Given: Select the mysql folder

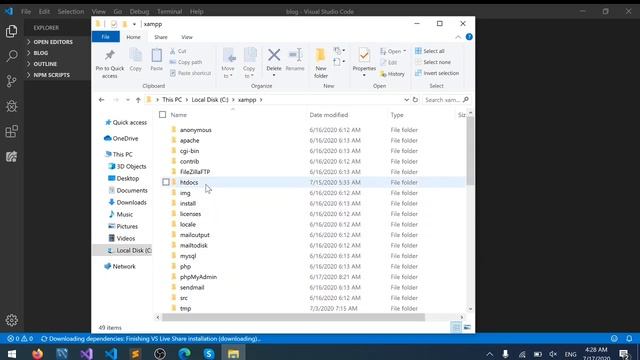Looking at the screenshot, I should point(188,256).
